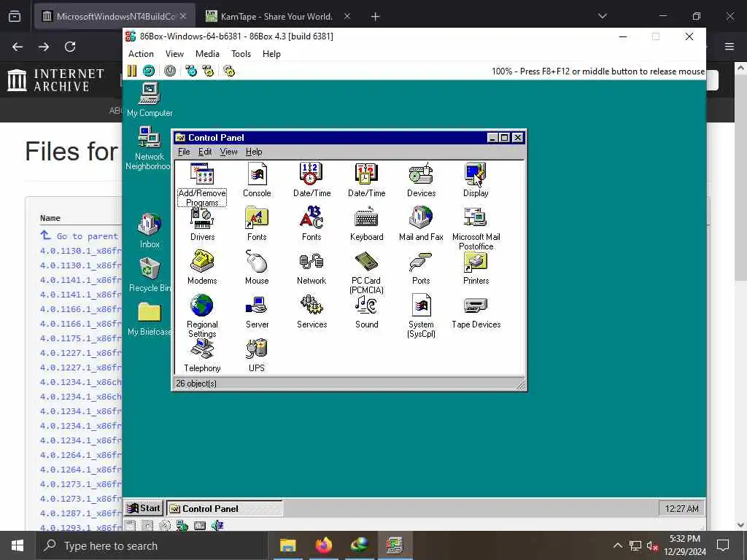Open a new browser tab

376,17
